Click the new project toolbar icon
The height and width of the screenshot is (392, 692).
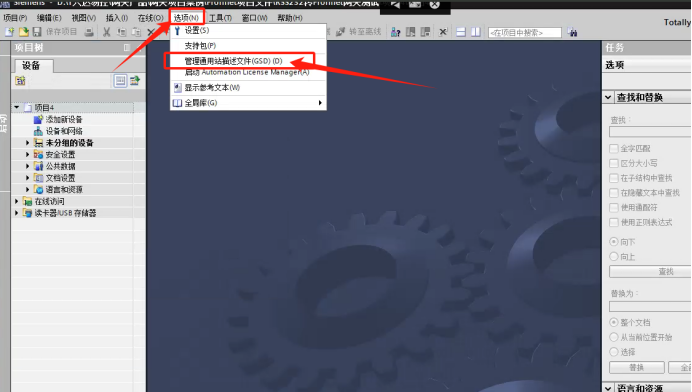point(10,32)
